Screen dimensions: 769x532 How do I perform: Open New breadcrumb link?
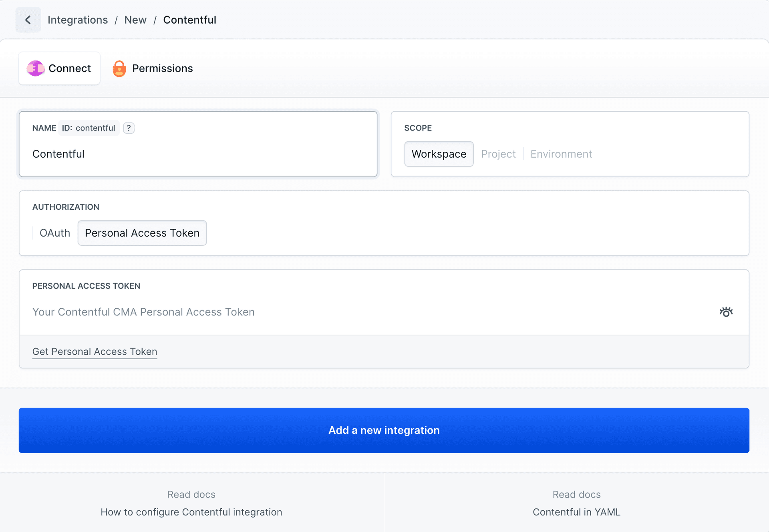point(135,20)
